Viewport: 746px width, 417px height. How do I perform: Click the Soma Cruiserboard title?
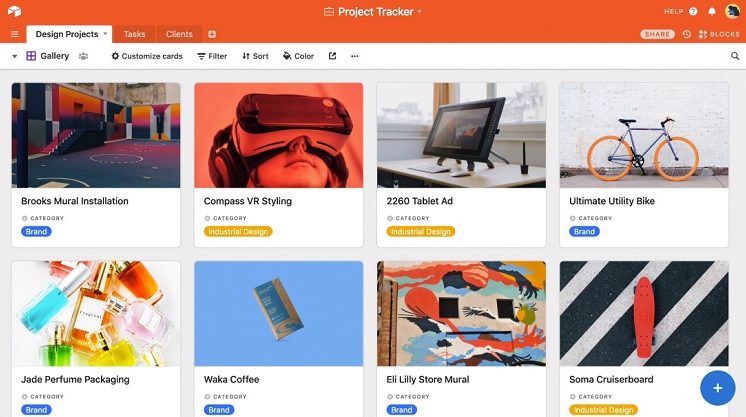coord(611,379)
